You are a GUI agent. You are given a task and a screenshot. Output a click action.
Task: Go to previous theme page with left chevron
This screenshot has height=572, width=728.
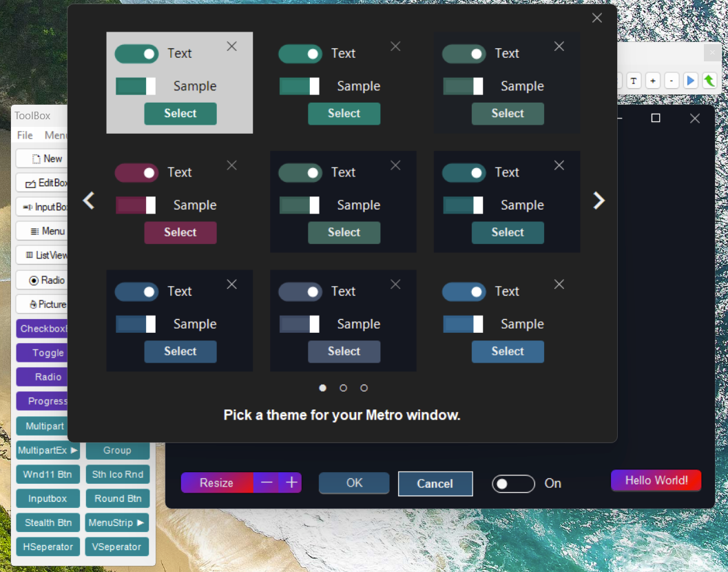click(89, 201)
